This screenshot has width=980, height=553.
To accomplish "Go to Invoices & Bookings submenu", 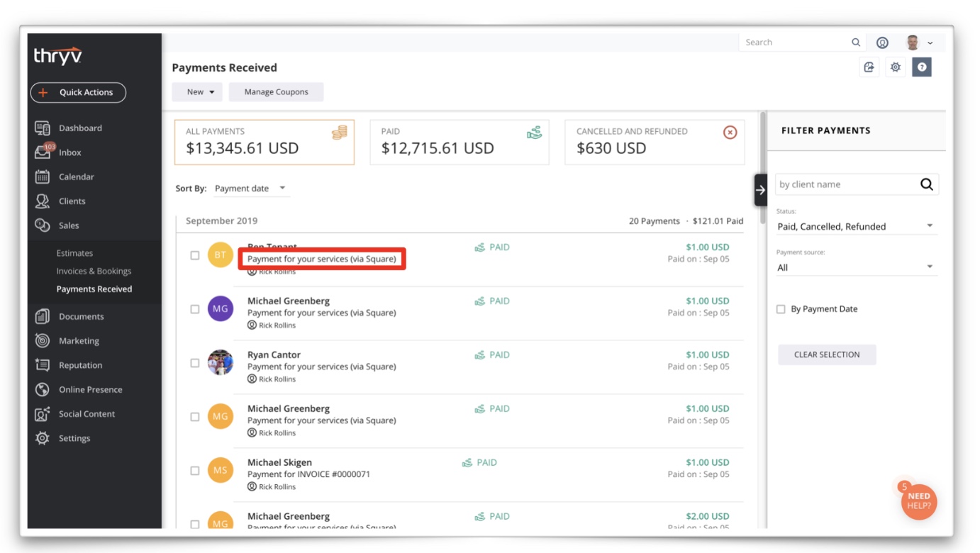I will [94, 271].
